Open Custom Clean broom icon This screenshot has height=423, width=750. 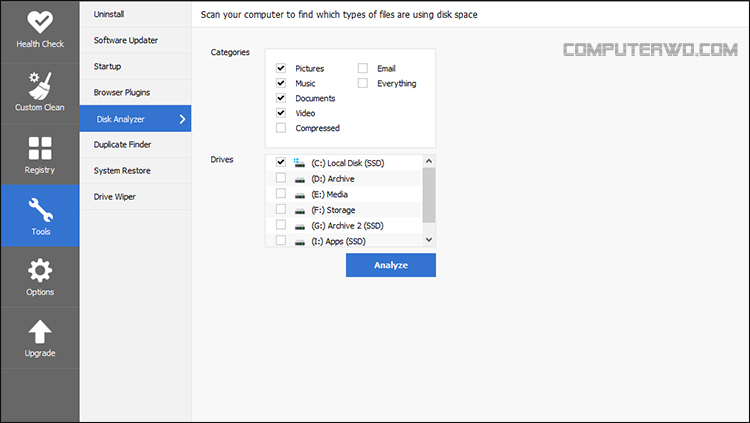40,86
